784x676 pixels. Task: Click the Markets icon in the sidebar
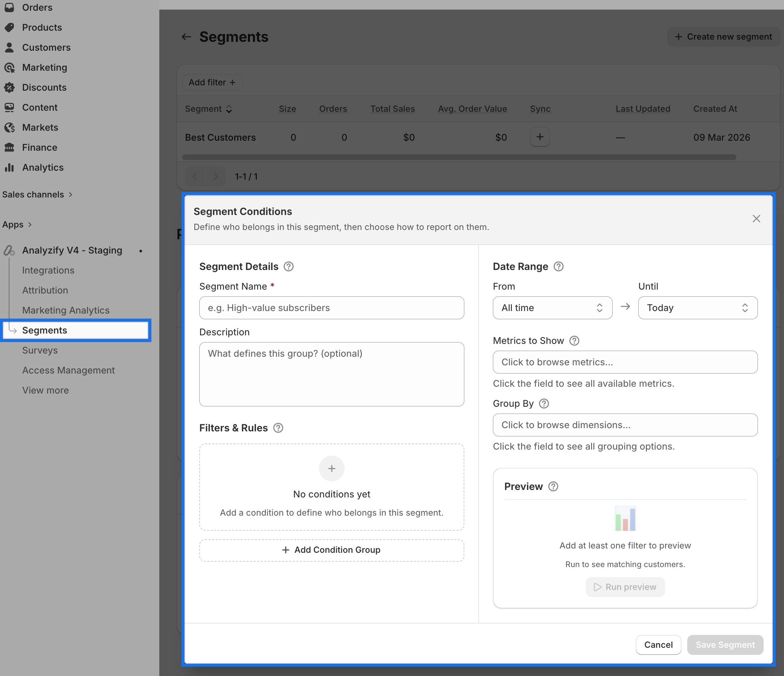pos(9,127)
